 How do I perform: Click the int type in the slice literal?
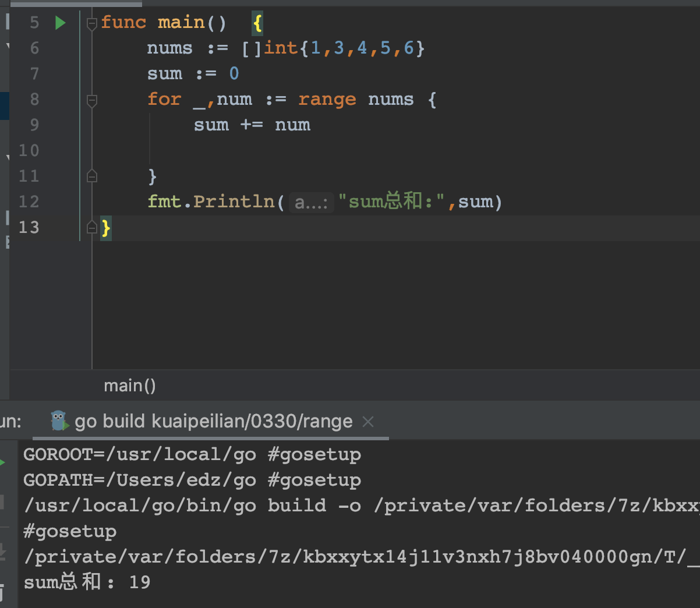[281, 48]
